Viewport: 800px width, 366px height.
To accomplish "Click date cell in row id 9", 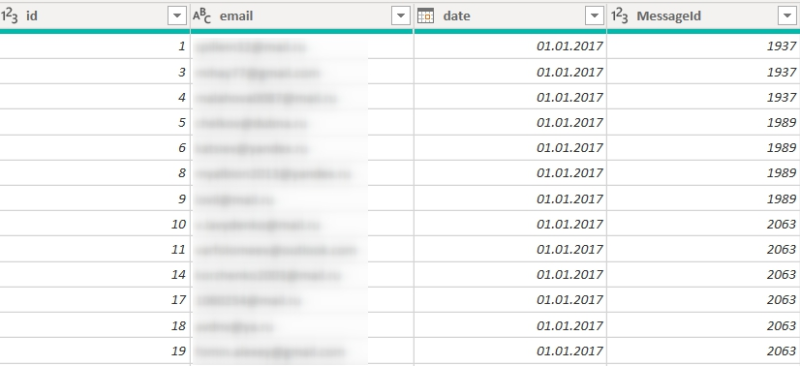I will (510, 199).
